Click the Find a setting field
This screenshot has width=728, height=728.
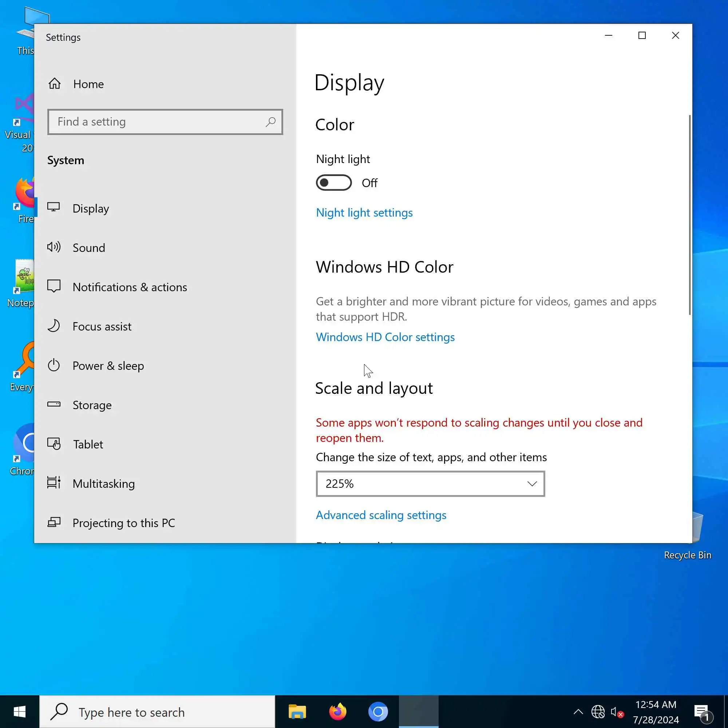(x=158, y=122)
